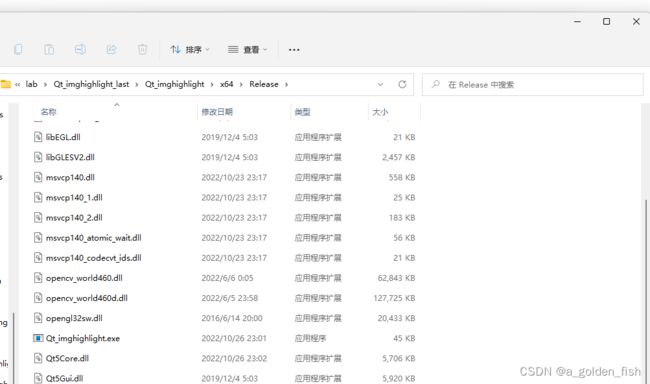Screen dimensions: 650x384
Task: Navigate to Qt_imghighlight_last breadcrumb
Action: click(91, 84)
